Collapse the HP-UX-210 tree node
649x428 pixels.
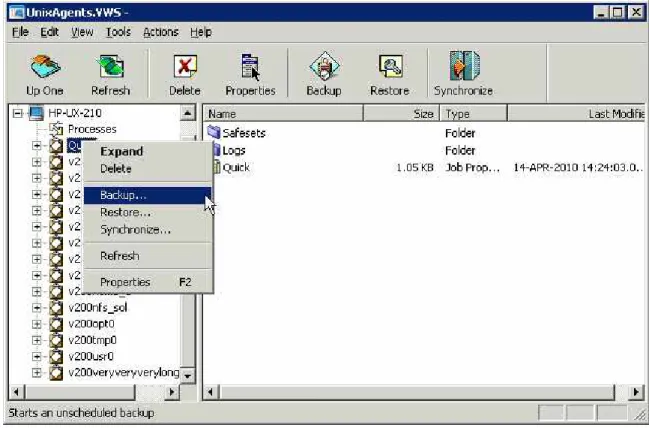point(17,113)
